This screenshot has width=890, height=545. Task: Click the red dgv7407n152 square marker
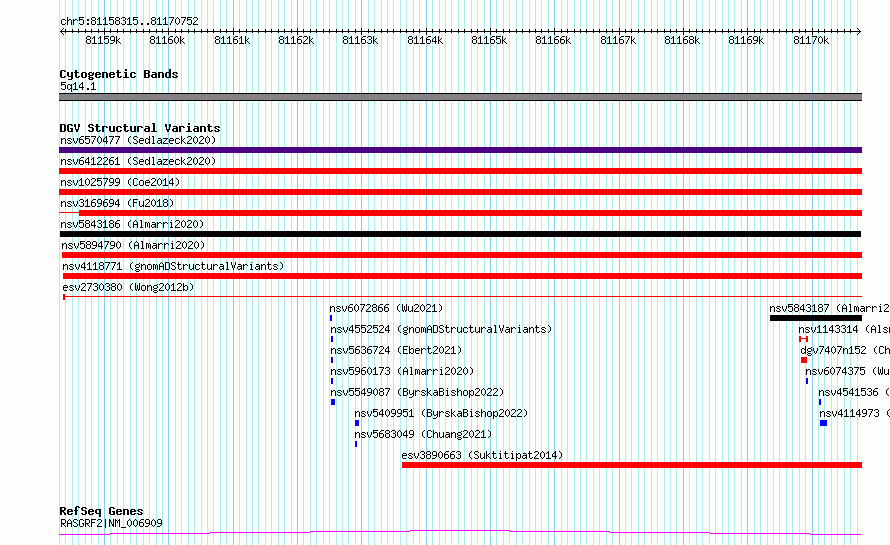[x=804, y=360]
